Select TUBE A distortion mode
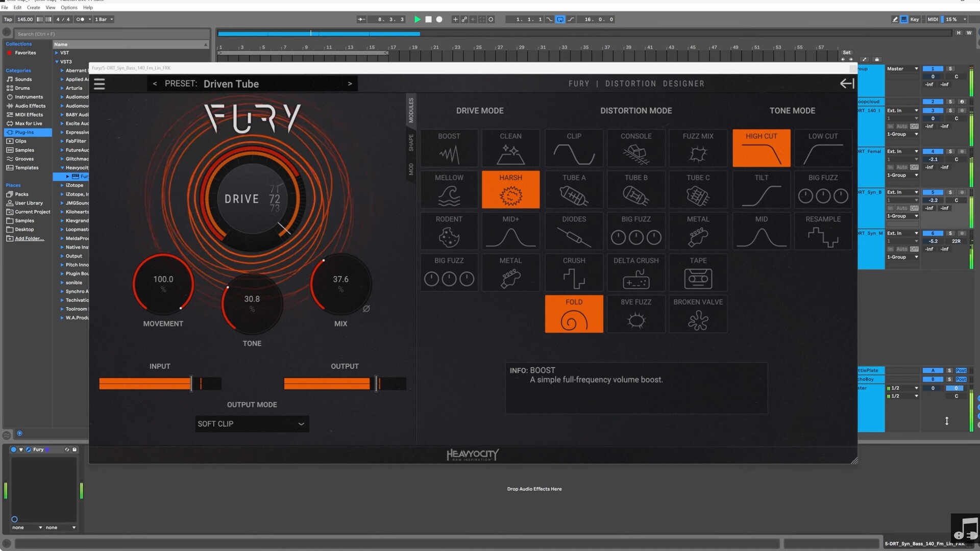Viewport: 980px width, 551px height. [574, 189]
